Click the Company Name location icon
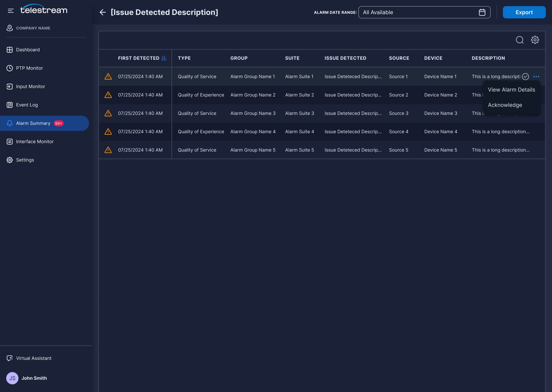Screen dimensions: 552x392 (x=10, y=28)
